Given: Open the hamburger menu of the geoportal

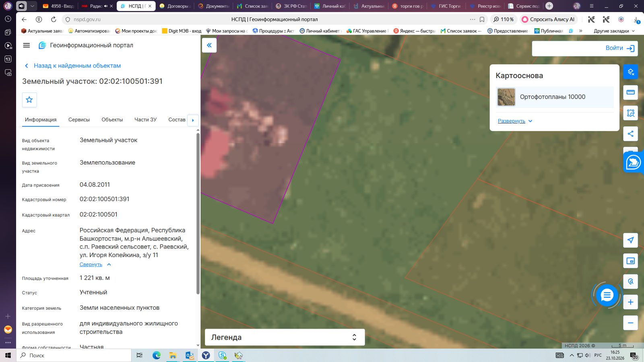Looking at the screenshot, I should (27, 45).
